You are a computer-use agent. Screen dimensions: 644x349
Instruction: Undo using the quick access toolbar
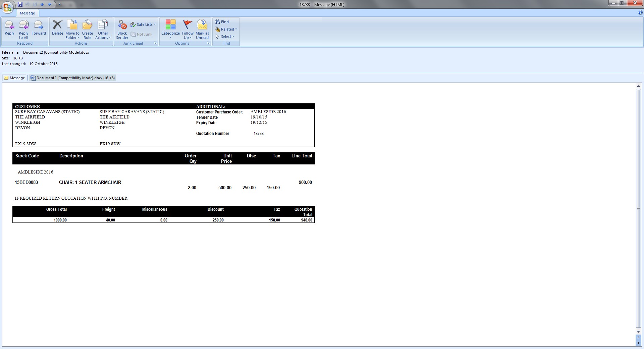tap(28, 4)
